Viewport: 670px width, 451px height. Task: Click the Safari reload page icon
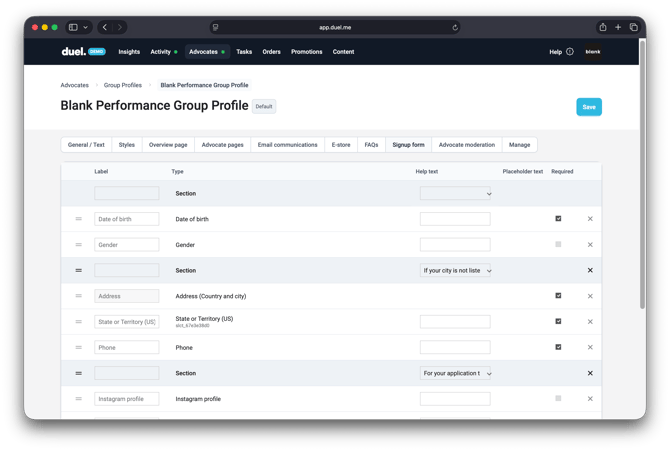pos(455,28)
